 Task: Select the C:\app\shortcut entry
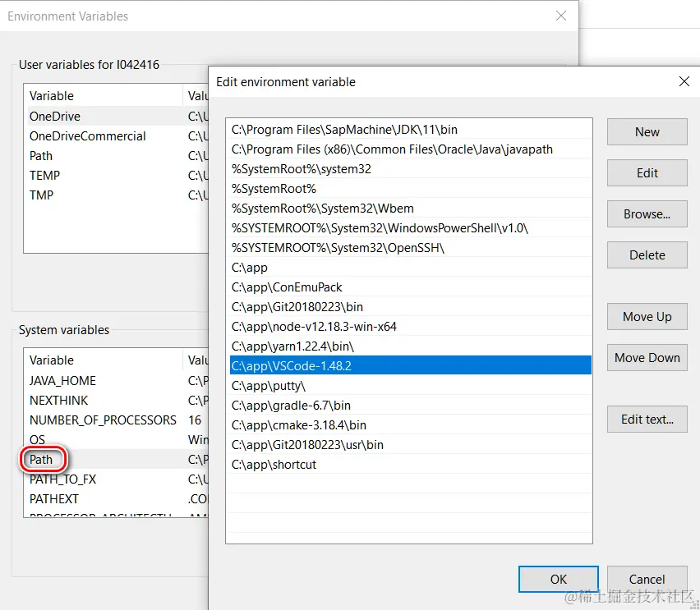tap(410, 464)
